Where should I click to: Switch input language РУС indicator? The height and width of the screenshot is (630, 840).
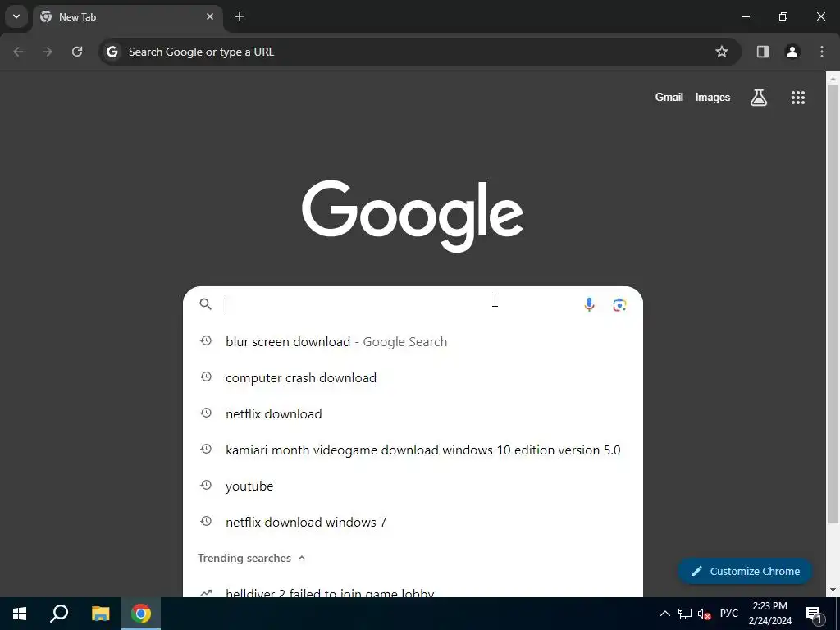(728, 614)
